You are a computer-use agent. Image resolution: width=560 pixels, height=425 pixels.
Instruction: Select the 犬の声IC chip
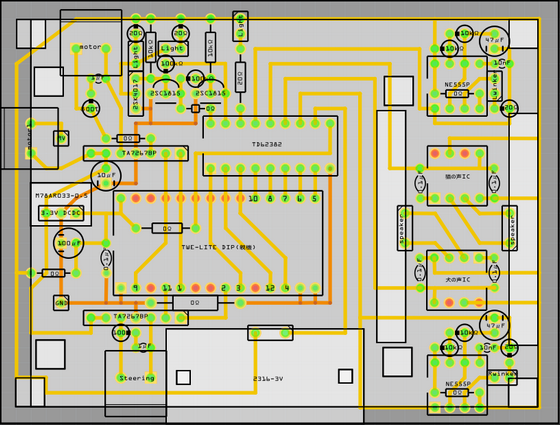[457, 280]
